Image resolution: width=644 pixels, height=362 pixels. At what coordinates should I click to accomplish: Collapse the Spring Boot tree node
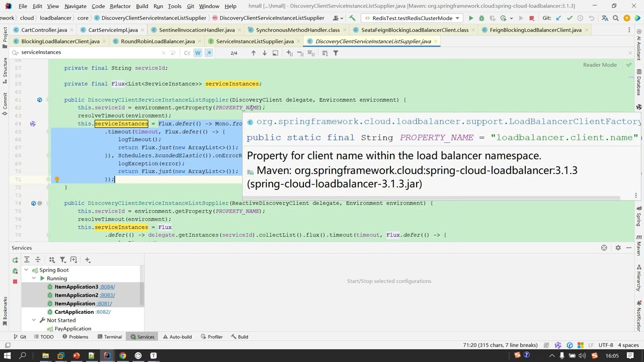pyautogui.click(x=26, y=270)
